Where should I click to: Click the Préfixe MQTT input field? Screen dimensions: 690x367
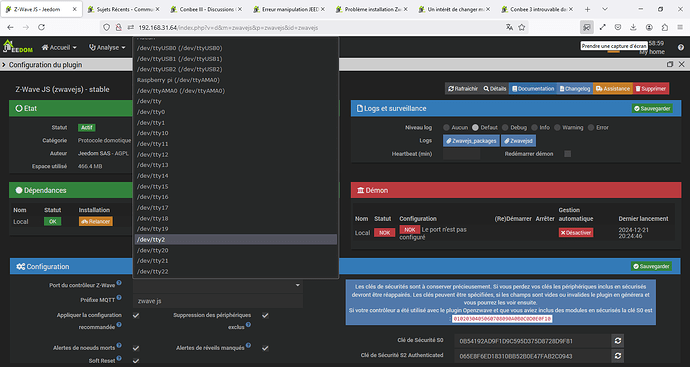pyautogui.click(x=218, y=301)
